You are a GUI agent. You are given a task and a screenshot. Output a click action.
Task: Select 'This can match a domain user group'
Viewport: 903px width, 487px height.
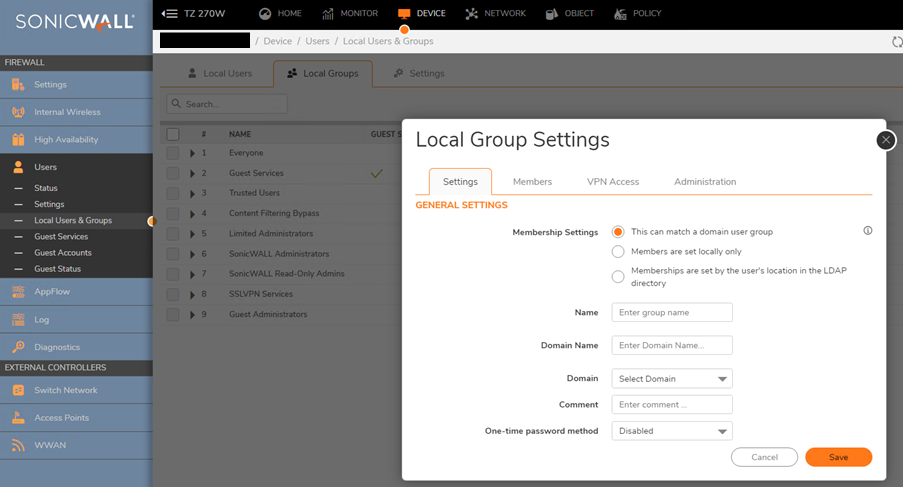[x=618, y=232]
